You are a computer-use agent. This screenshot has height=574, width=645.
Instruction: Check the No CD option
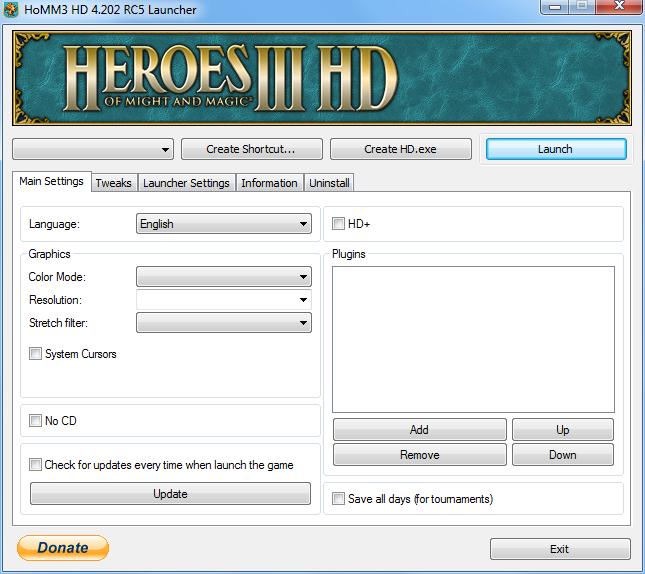point(36,421)
